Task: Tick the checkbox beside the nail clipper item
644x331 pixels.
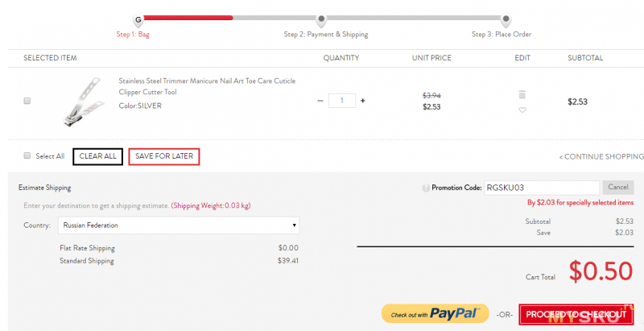Action: pyautogui.click(x=27, y=101)
